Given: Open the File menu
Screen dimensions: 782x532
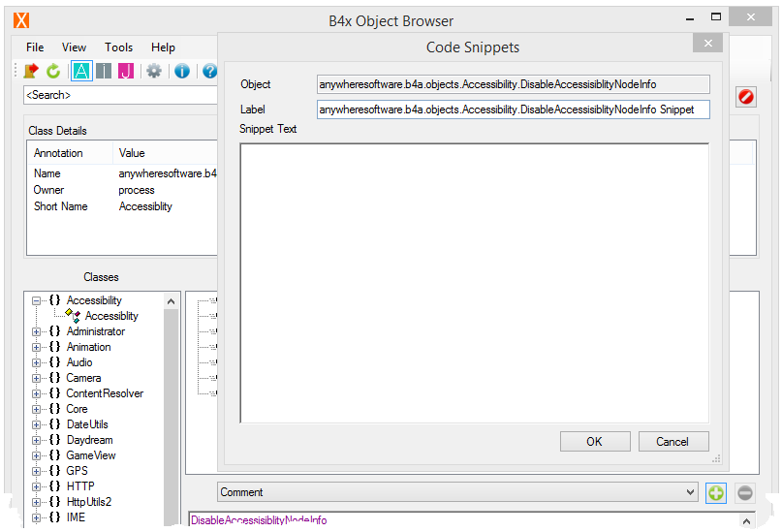Looking at the screenshot, I should click(35, 47).
